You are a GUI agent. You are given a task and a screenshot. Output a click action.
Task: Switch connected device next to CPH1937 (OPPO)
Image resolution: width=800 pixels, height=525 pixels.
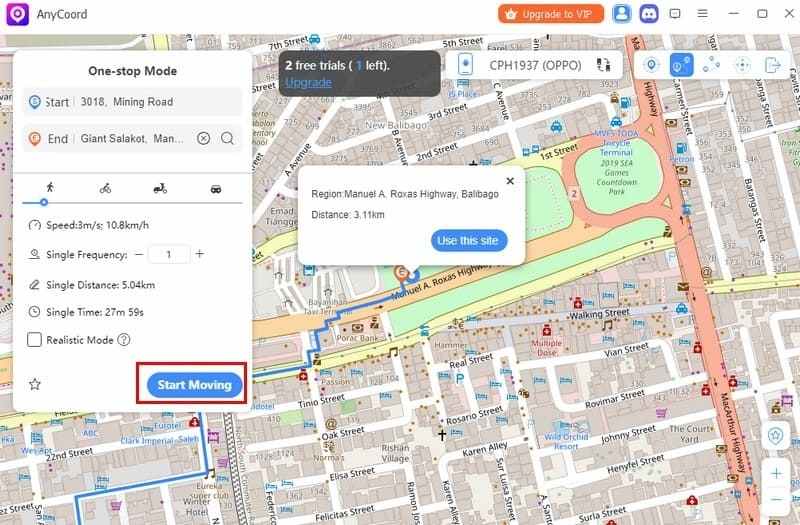point(602,65)
